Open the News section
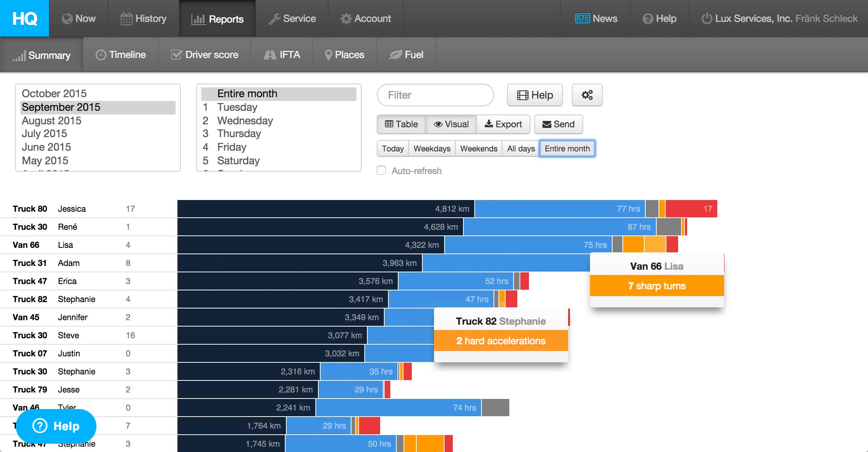868x452 pixels. coord(596,18)
